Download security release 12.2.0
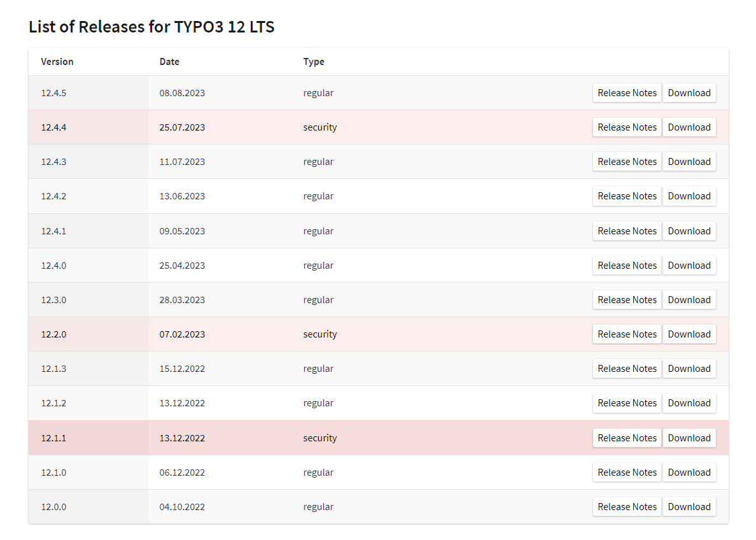 (x=689, y=334)
